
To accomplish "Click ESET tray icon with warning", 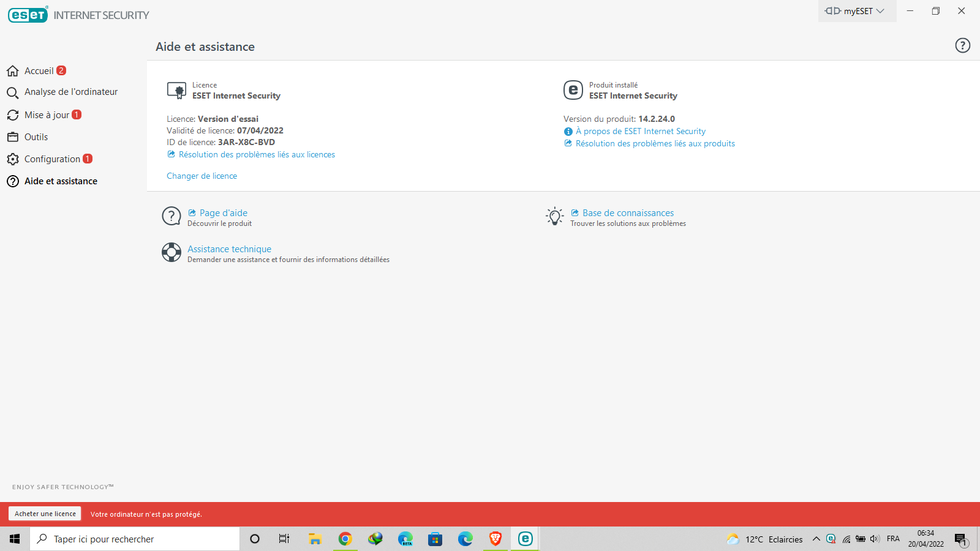I will click(831, 539).
